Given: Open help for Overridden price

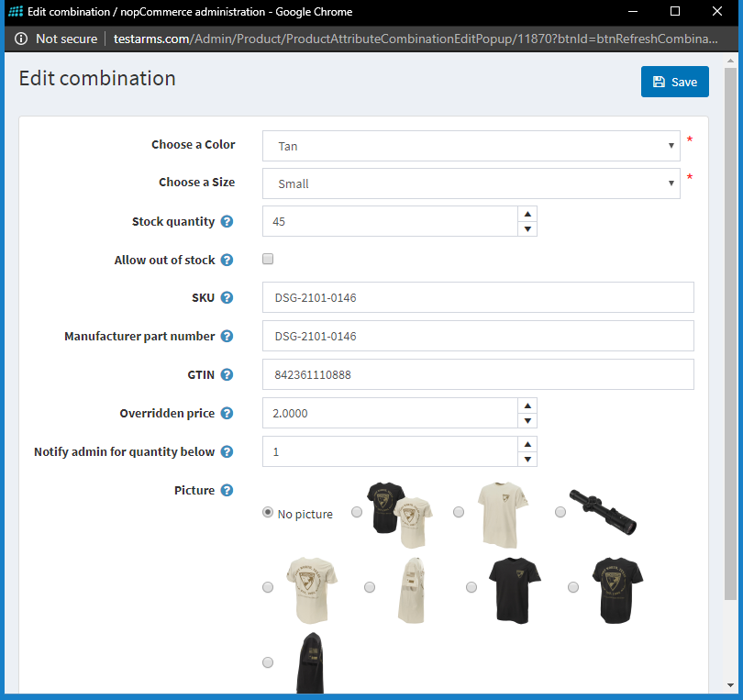Looking at the screenshot, I should 227,413.
